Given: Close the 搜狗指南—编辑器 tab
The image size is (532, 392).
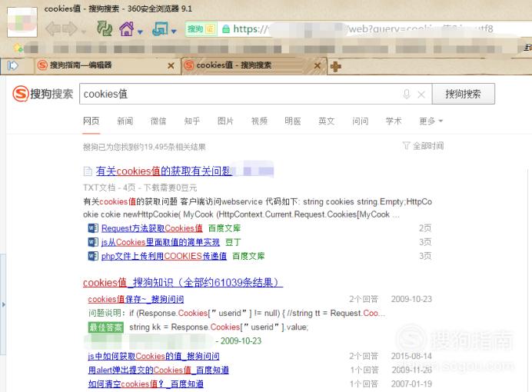Looking at the screenshot, I should click(x=171, y=66).
